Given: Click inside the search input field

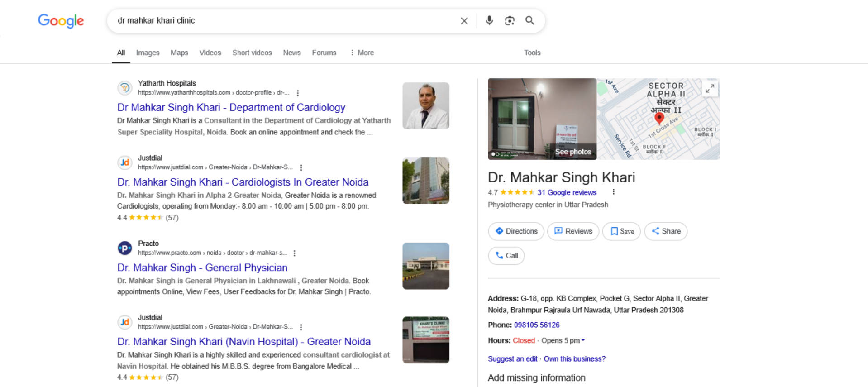Looking at the screenshot, I should pos(285,21).
